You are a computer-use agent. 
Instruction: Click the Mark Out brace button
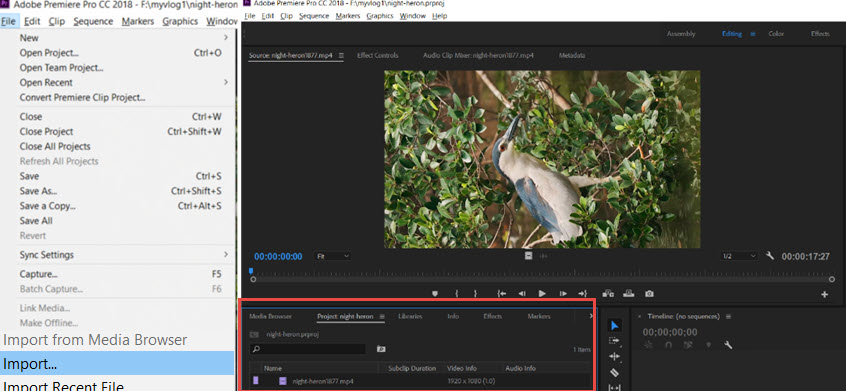[475, 294]
